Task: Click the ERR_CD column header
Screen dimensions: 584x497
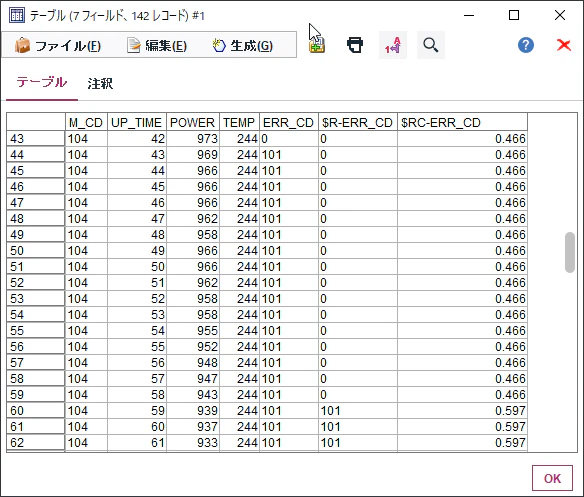Action: pyautogui.click(x=289, y=122)
